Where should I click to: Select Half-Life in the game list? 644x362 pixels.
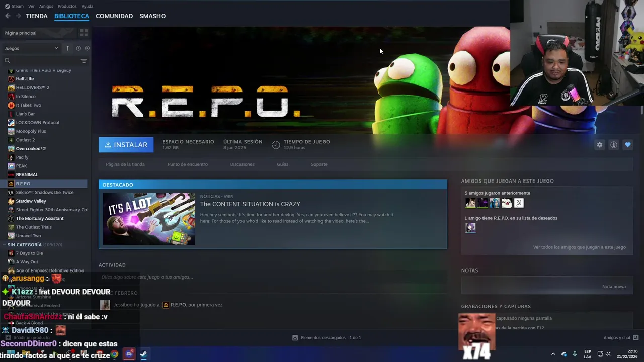pos(25,79)
